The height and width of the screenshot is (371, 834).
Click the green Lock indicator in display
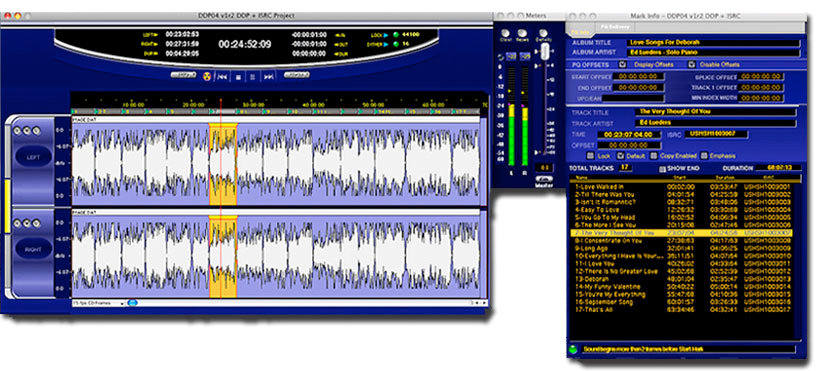[395, 35]
